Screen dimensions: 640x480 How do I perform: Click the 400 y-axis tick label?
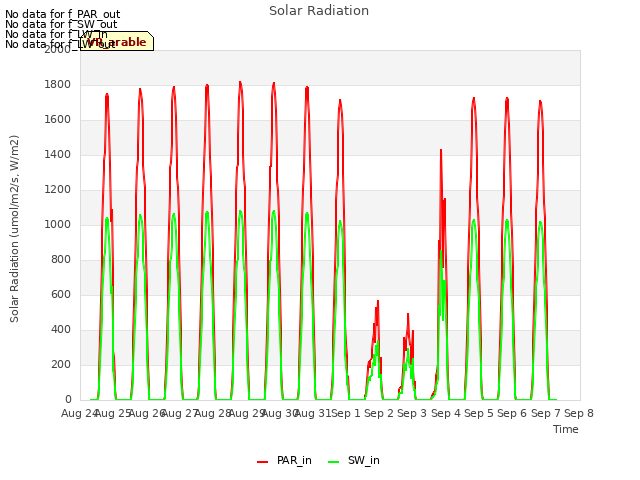61,329
